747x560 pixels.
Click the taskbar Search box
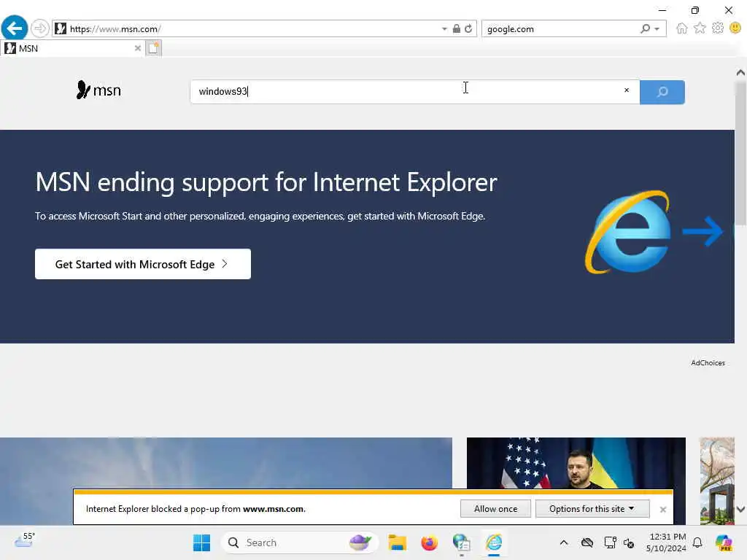point(299,542)
